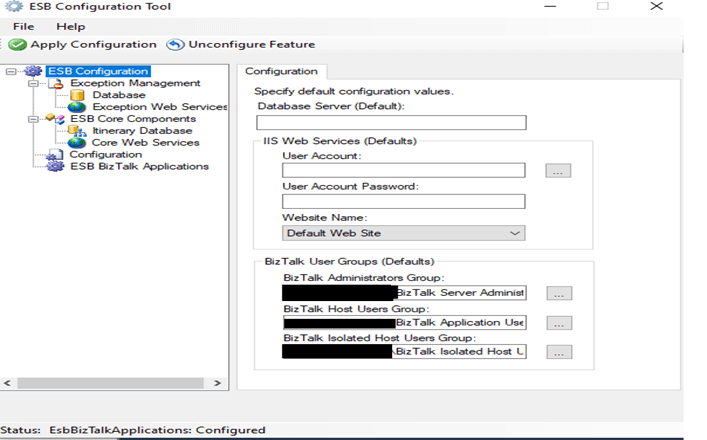Click the ESB Configuration root gear icon
Viewport: 707px width, 440px height.
coord(34,71)
